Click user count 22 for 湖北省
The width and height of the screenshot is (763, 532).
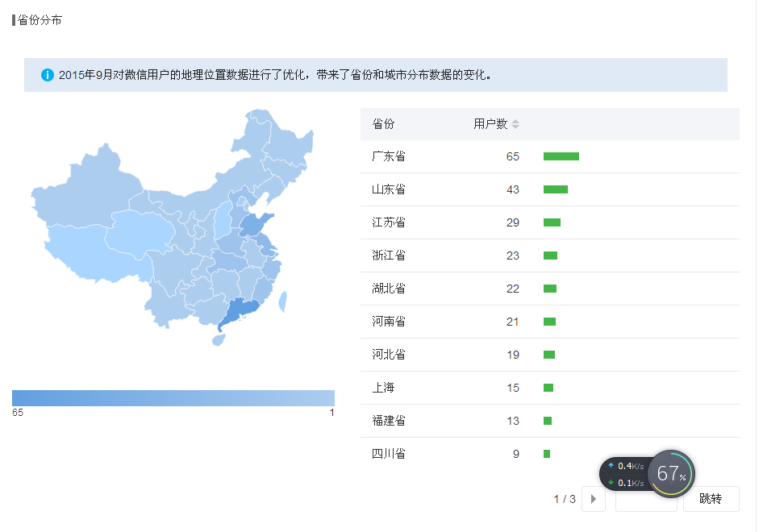pos(512,289)
